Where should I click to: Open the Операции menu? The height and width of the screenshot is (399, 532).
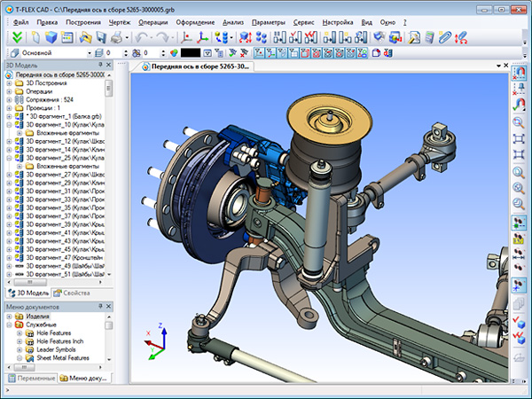(x=153, y=22)
